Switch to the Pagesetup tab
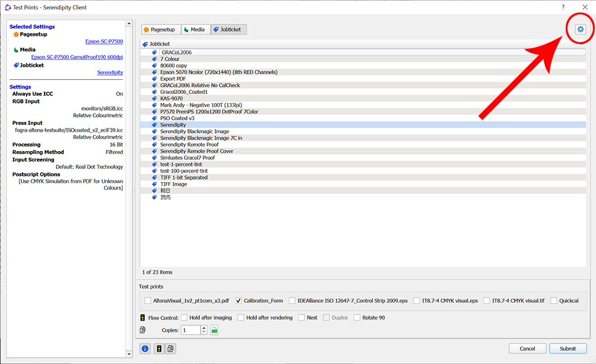Screen dimensions: 596x364 159,30
